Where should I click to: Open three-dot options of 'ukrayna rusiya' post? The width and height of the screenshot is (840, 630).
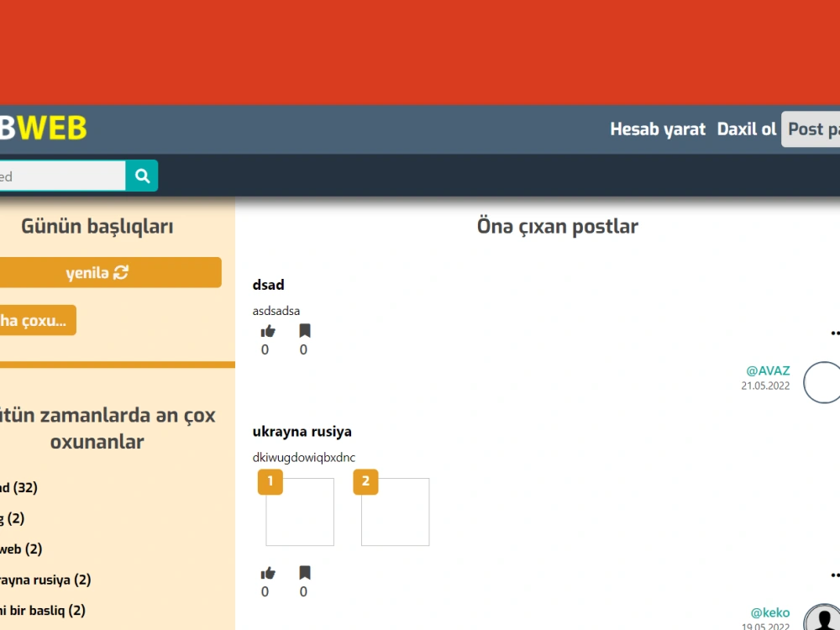835,575
